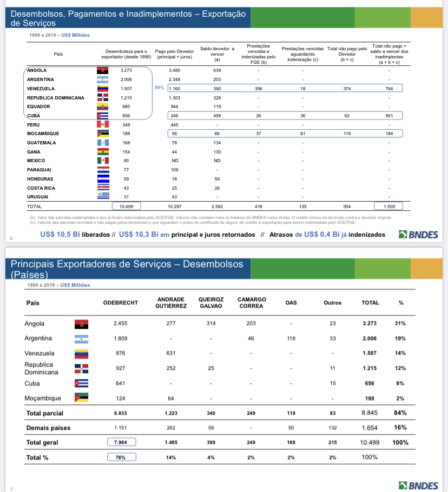Click the blue 89% label

tap(159, 88)
